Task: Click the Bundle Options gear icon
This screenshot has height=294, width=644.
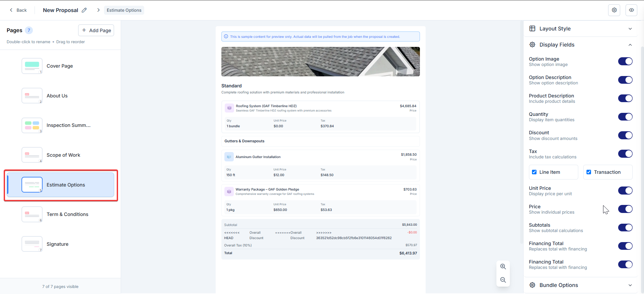Action: click(532, 285)
